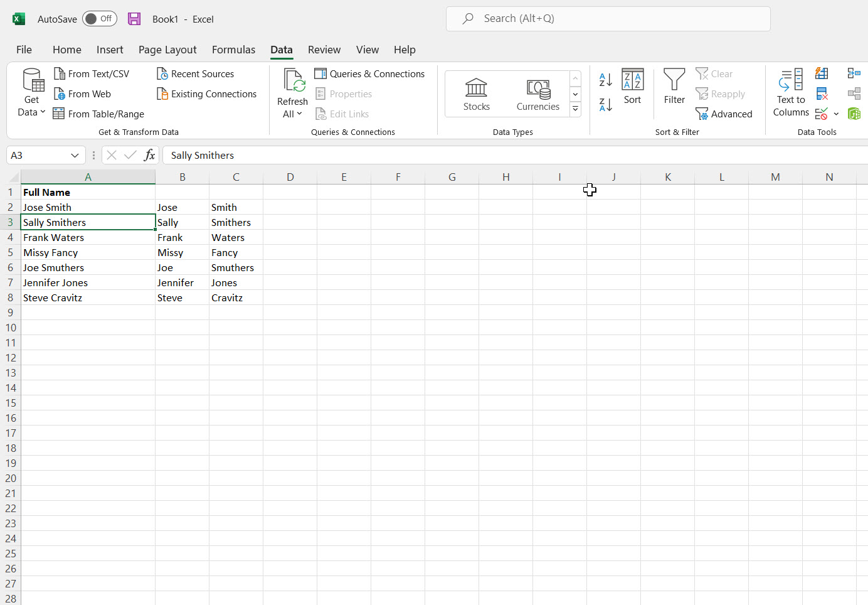Switch to the View tab
Viewport: 868px width, 605px height.
[x=368, y=50]
